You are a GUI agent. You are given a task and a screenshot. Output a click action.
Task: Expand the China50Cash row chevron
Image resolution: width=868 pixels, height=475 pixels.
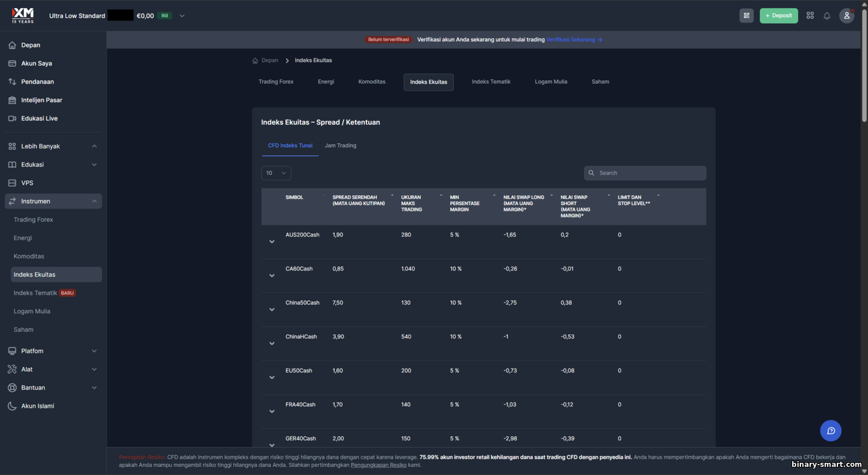pos(272,309)
